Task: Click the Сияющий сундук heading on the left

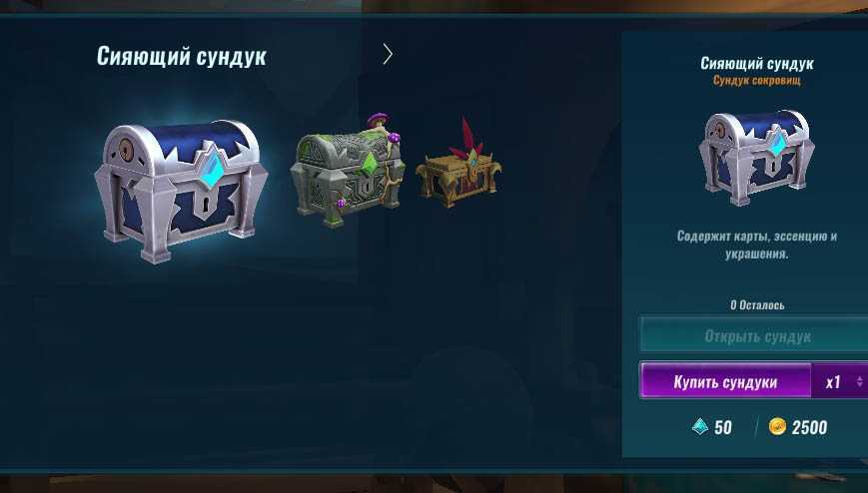Action: coord(182,57)
